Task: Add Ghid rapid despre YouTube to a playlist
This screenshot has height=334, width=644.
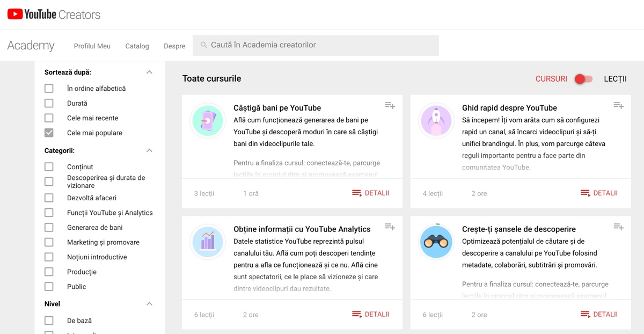Action: 618,106
